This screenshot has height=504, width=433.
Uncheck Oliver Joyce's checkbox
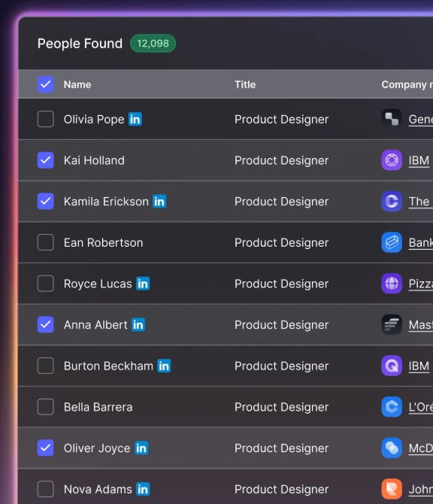coord(46,448)
